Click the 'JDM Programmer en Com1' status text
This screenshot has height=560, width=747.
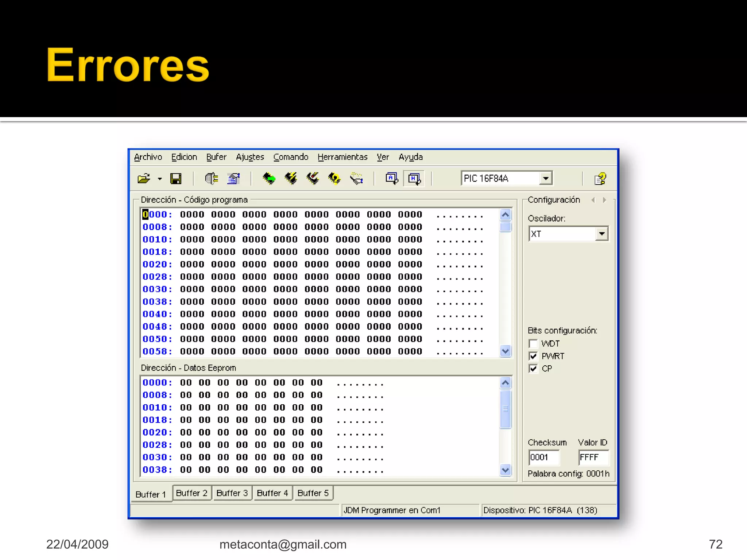(x=392, y=510)
